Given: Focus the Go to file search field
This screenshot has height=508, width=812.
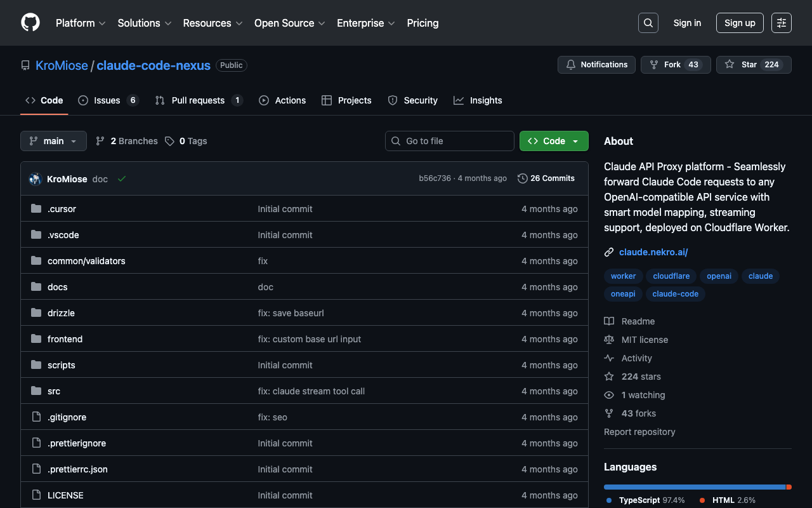Looking at the screenshot, I should 450,141.
